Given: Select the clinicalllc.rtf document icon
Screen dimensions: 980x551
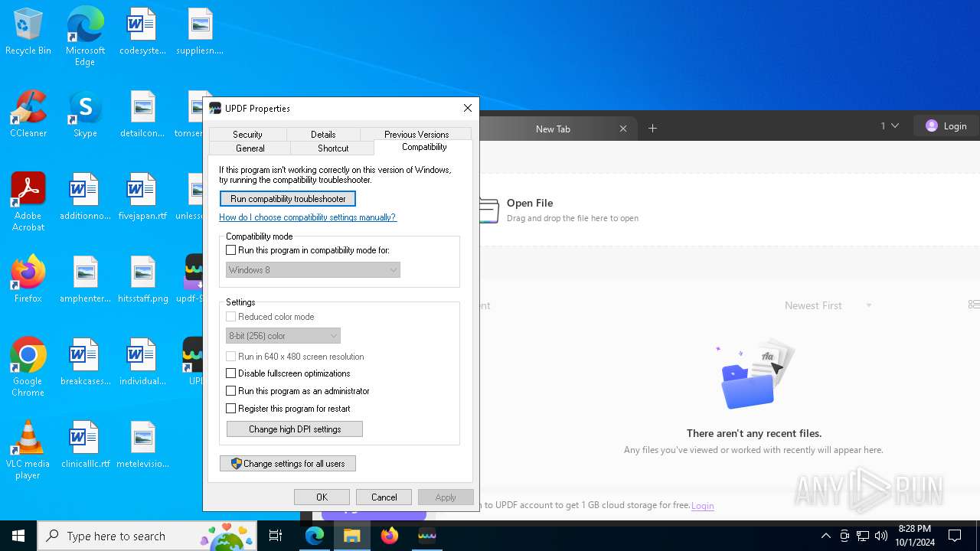Looking at the screenshot, I should click(85, 445).
